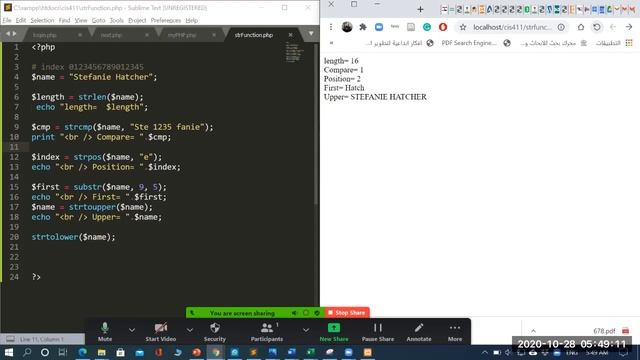Pause the screen share
The image size is (640, 360).
point(378,332)
